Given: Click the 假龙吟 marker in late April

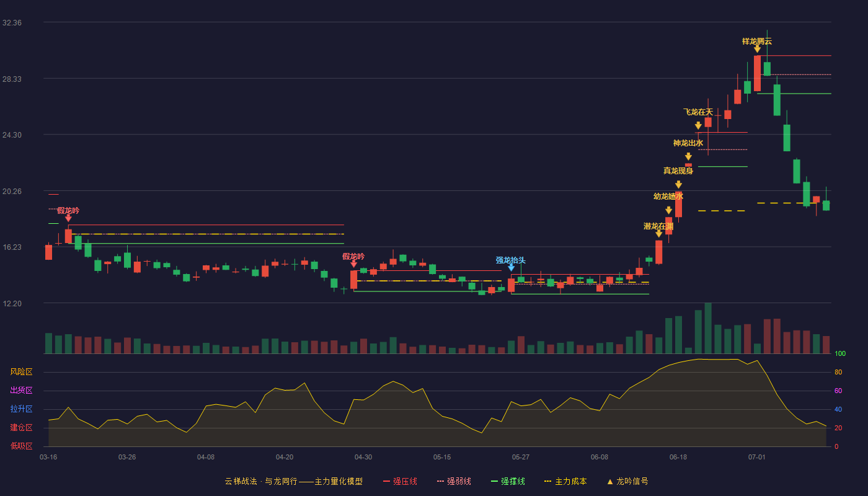Looking at the screenshot, I should click(353, 264).
